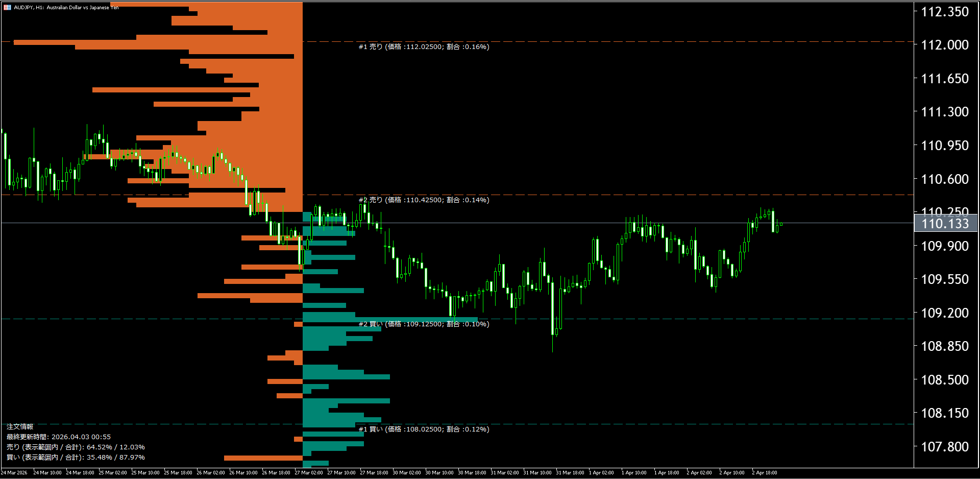
Task: Select the '#2 売り' label at 110.42500
Action: (424, 200)
